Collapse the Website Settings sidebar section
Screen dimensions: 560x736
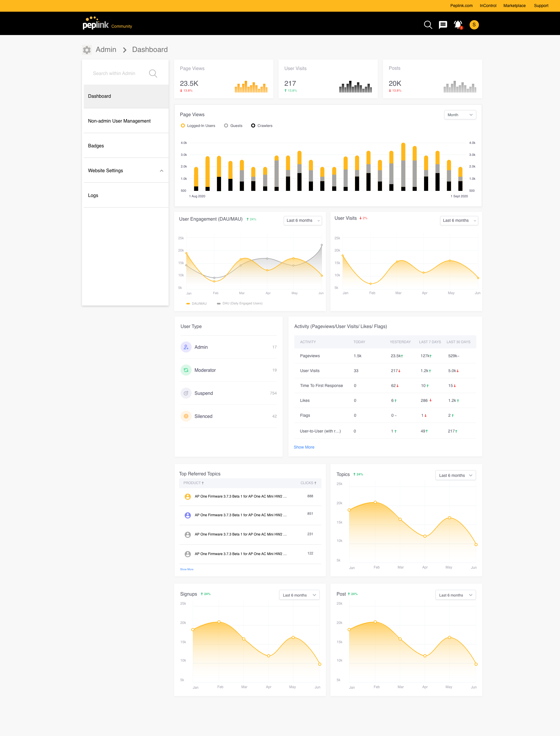pos(161,171)
